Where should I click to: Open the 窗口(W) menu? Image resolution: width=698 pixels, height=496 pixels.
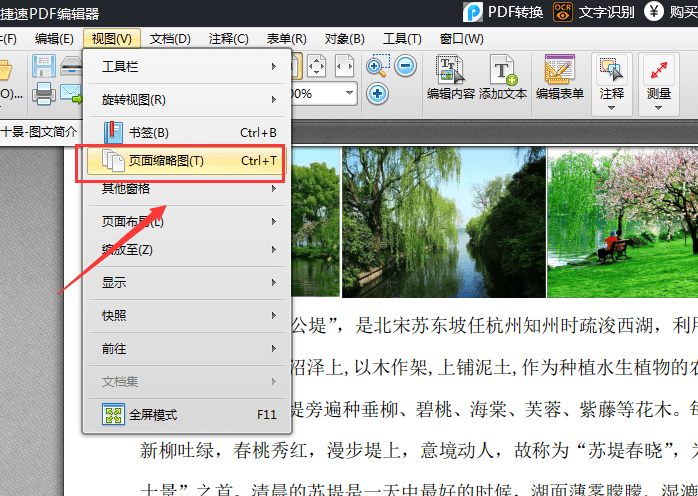coord(462,39)
